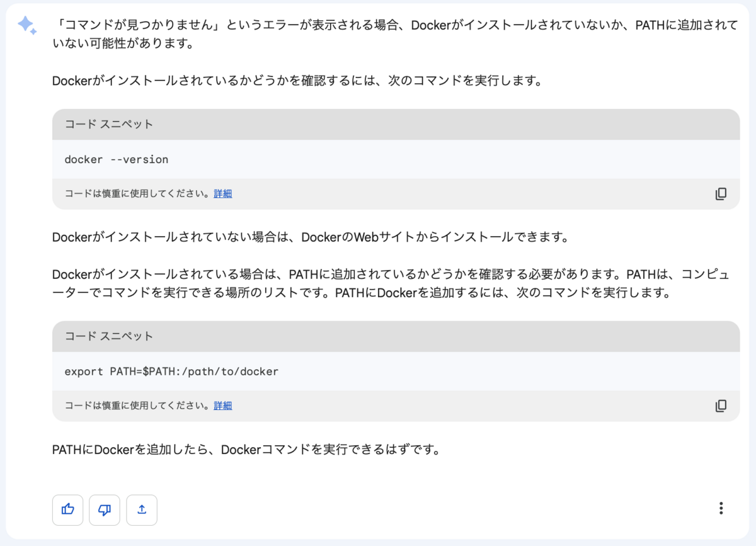Open 詳細 link under docker --version snippet
The image size is (756, 546).
tap(223, 194)
